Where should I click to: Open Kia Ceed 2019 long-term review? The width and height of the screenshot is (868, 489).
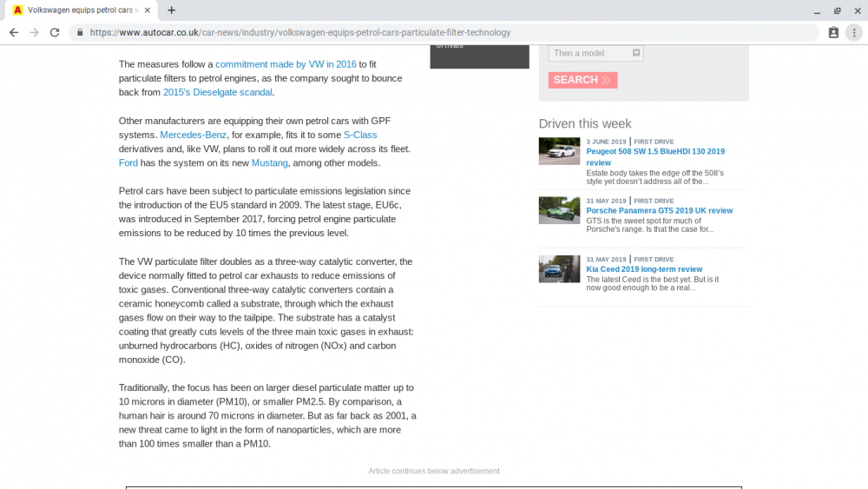[644, 269]
